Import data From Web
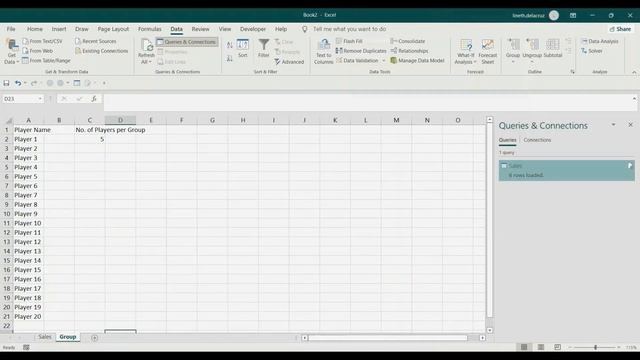640x360 pixels. [38, 51]
